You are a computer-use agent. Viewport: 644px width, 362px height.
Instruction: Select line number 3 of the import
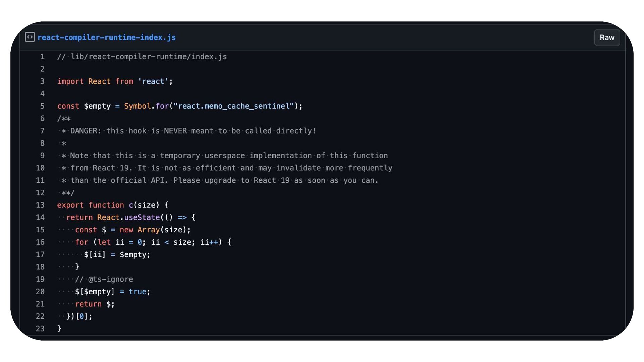click(42, 81)
